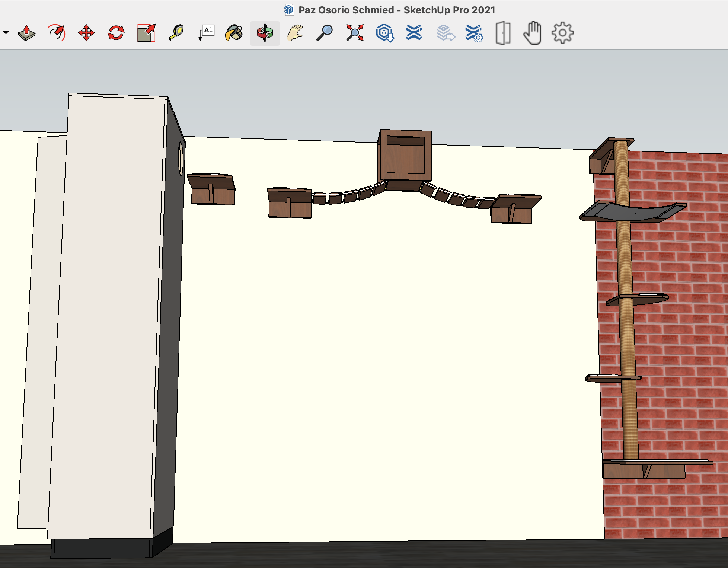Viewport: 728px width, 568px height.
Task: Open the Extension Manager
Action: click(x=474, y=33)
